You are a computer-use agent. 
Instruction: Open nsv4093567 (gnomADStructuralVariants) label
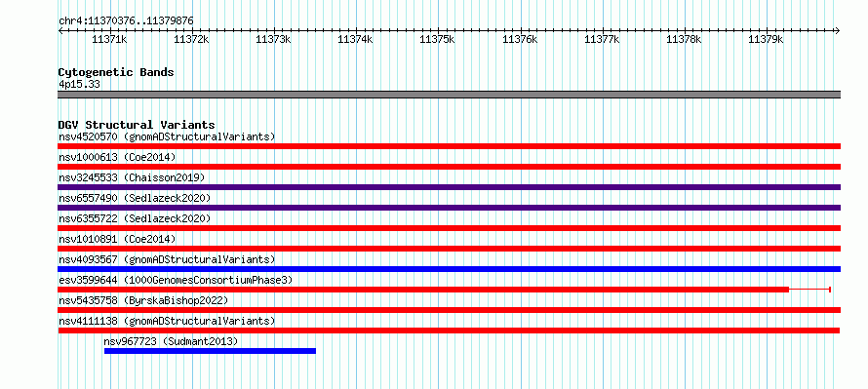pyautogui.click(x=167, y=259)
